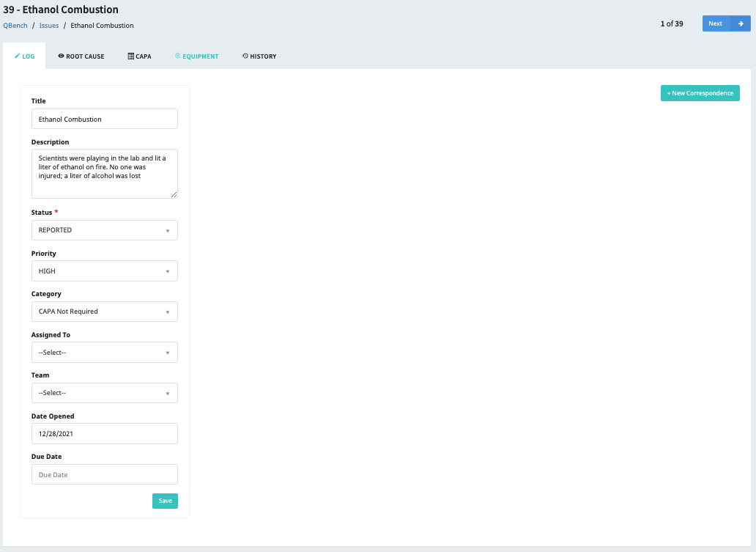The image size is (756, 552).
Task: Click the Due Date field
Action: (105, 474)
